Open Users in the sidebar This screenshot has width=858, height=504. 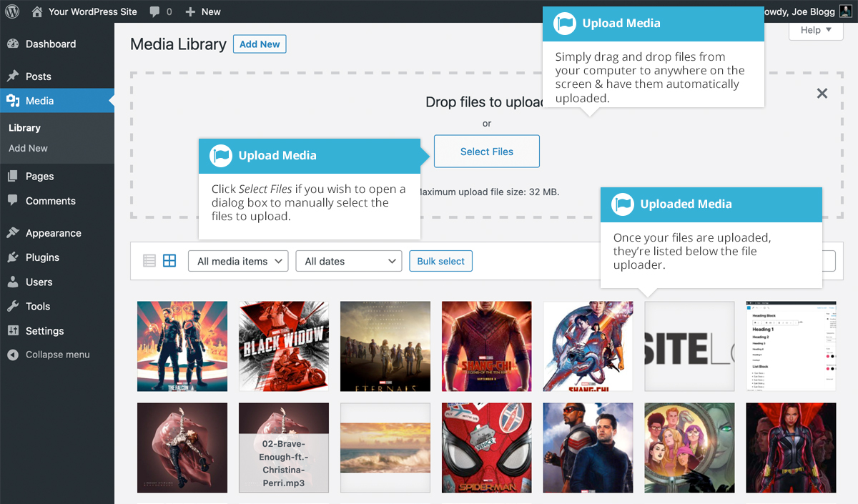click(x=57, y=282)
